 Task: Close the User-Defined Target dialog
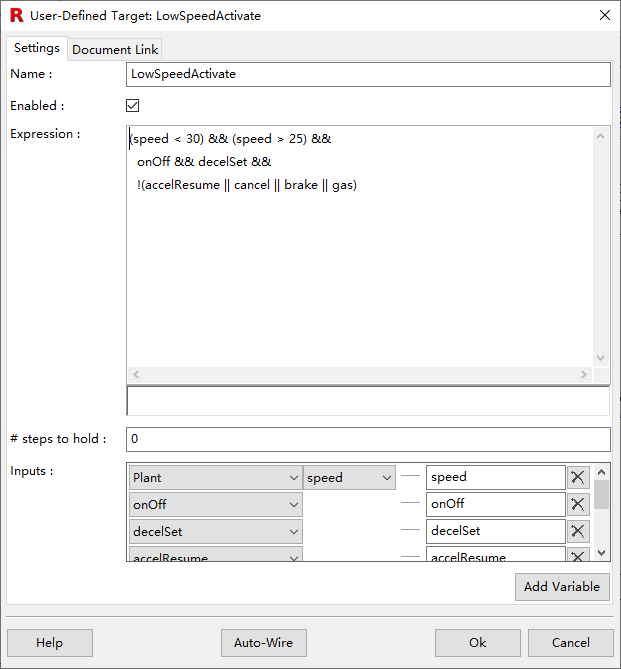(x=604, y=15)
